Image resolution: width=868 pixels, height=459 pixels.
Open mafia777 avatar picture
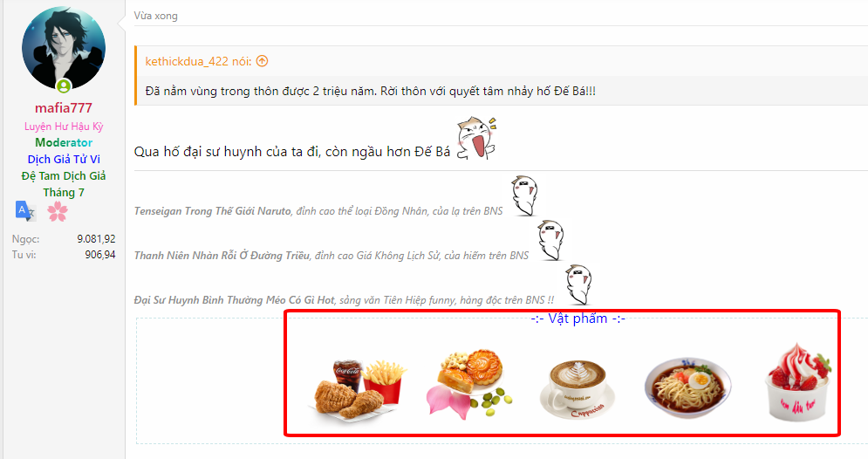point(64,49)
